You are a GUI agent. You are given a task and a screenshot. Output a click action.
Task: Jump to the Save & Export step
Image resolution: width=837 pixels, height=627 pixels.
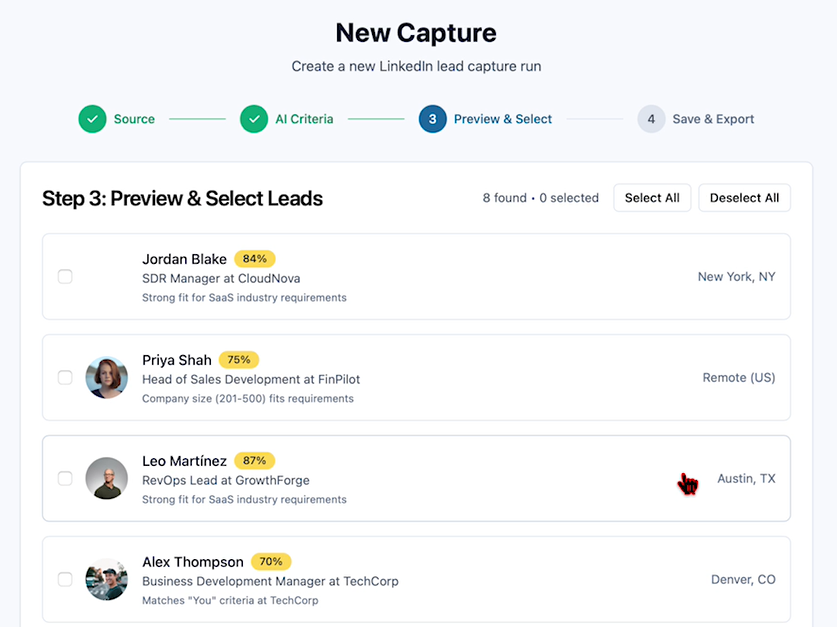tap(713, 119)
